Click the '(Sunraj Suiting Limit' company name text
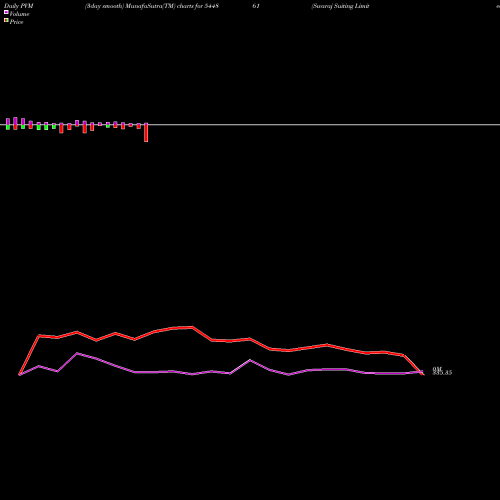This screenshot has width=500, height=500. 340,6
